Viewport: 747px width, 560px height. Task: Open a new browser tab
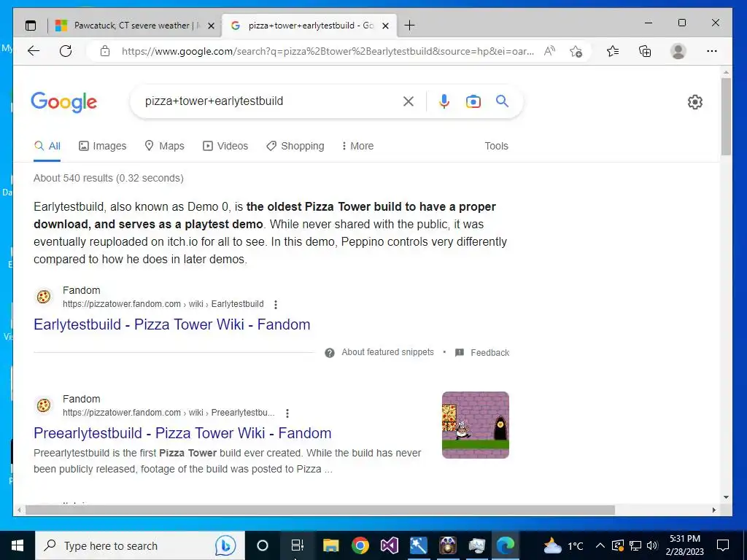pos(409,26)
